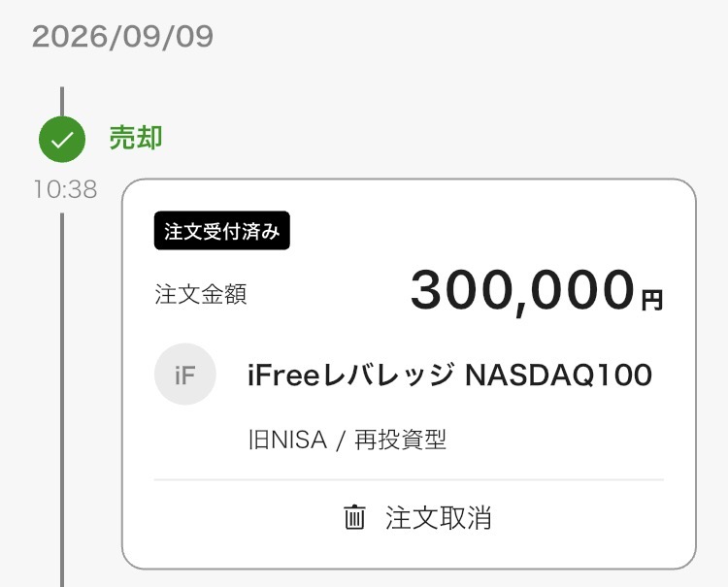Click the NASDAQ100 portion of the fund name
The image size is (728, 587).
(x=558, y=375)
